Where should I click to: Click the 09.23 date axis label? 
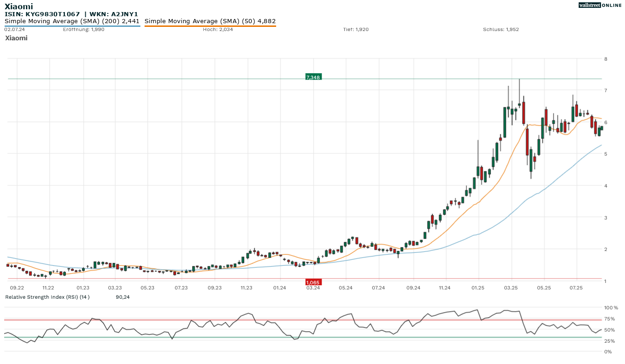(215, 288)
